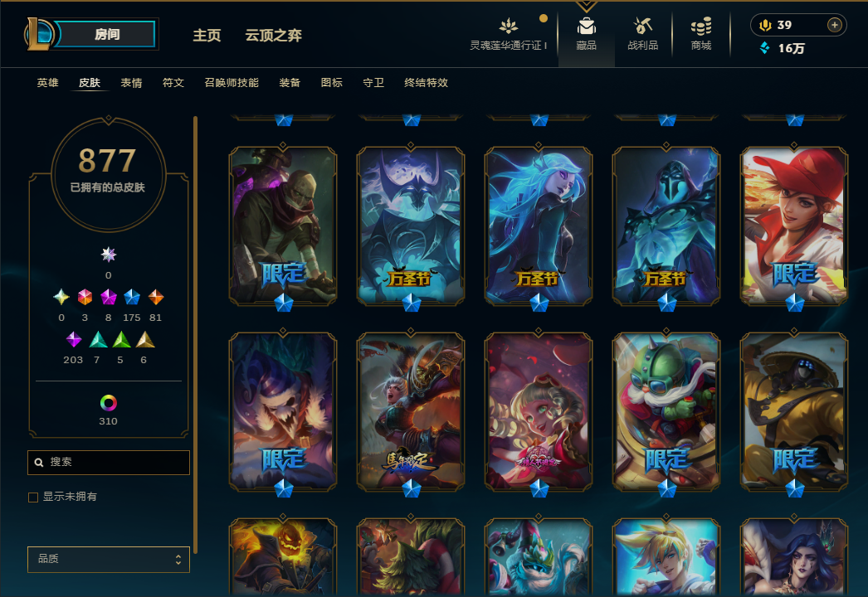Open the 战利品 loot icon
868x597 pixels.
point(642,27)
